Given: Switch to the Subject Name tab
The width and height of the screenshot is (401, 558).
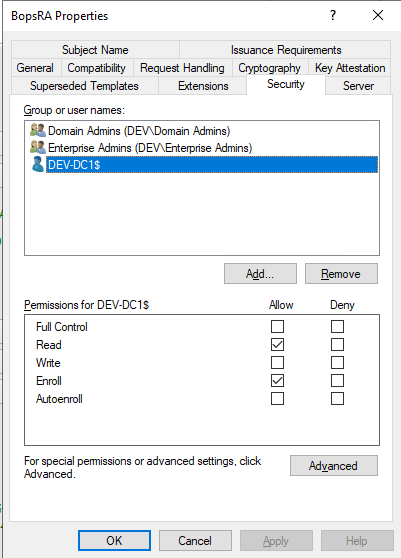Looking at the screenshot, I should pyautogui.click(x=95, y=50).
